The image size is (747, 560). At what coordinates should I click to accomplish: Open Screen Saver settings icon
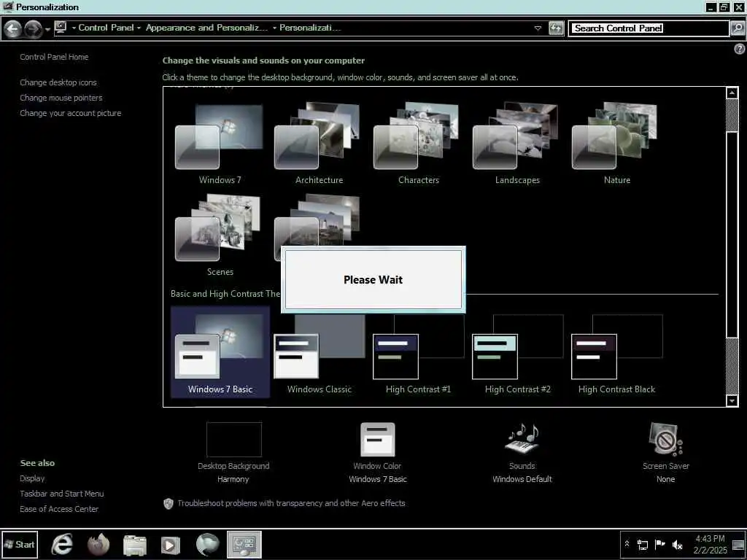coord(665,439)
